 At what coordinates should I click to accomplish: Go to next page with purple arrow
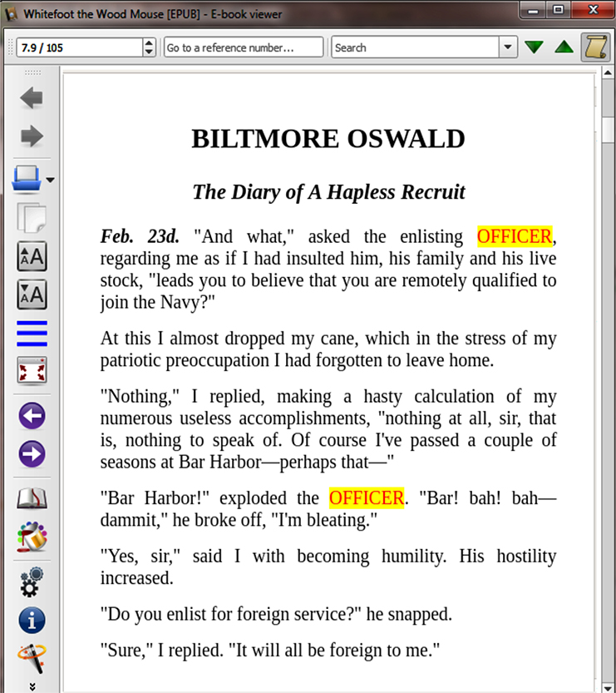point(32,454)
